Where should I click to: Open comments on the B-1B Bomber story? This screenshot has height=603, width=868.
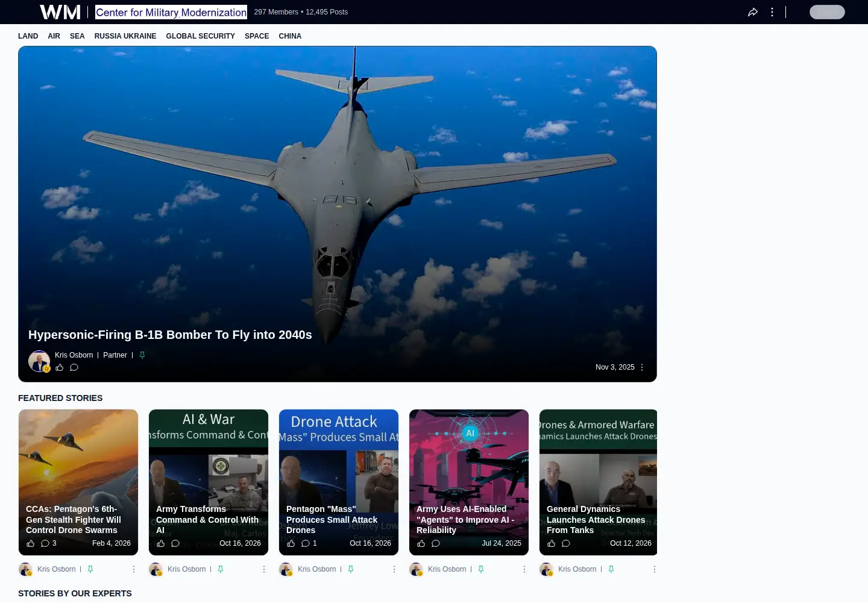point(74,367)
